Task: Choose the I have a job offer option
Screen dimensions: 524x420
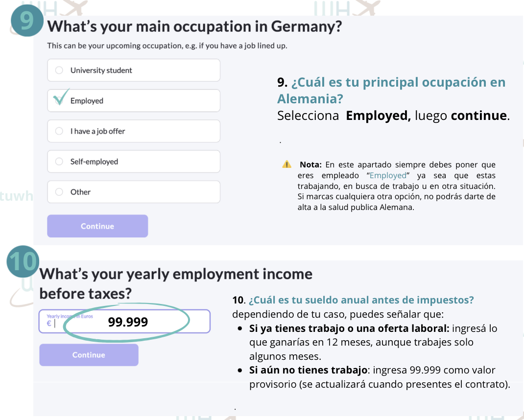Action: click(x=59, y=131)
